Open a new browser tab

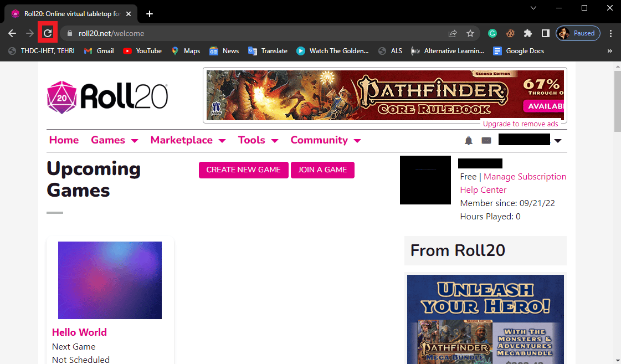[150, 14]
